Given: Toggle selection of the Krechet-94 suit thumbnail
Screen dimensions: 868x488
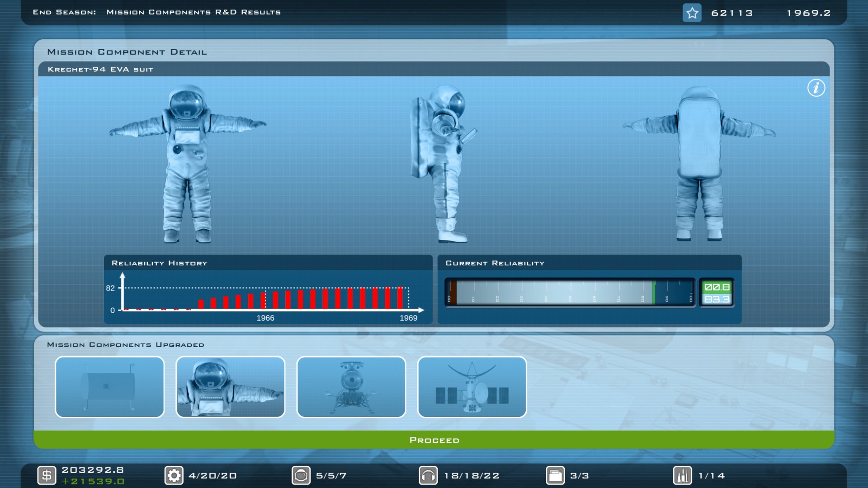Looking at the screenshot, I should point(231,387).
